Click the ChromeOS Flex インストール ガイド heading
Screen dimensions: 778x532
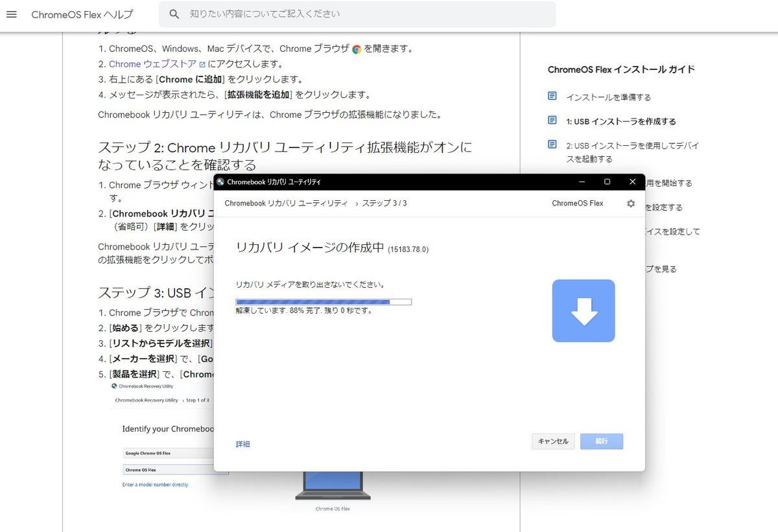pyautogui.click(x=621, y=69)
